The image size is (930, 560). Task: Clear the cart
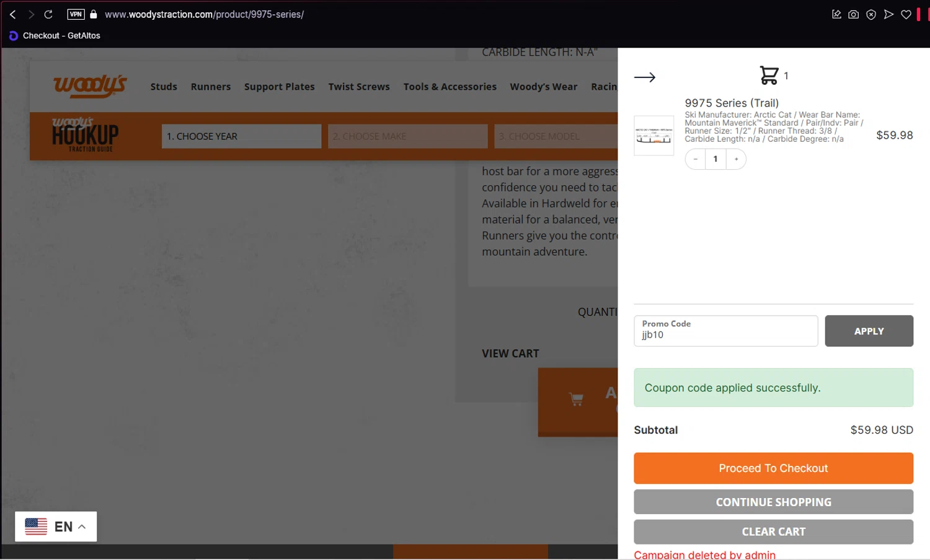coord(773,532)
